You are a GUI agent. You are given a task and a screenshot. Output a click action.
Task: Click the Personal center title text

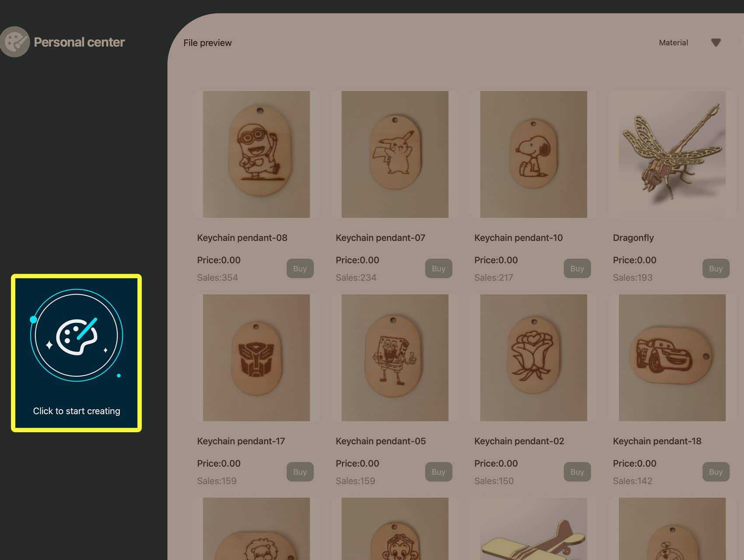(x=79, y=42)
